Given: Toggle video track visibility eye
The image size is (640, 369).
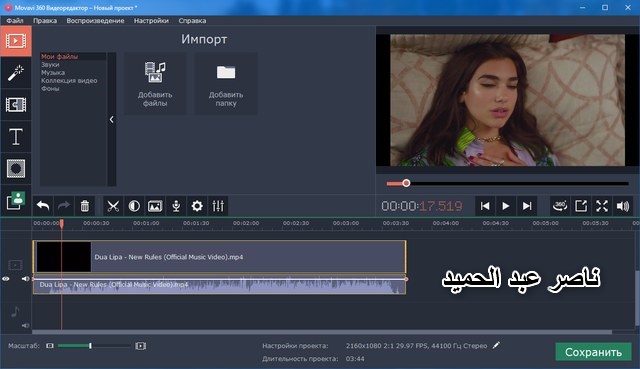Looking at the screenshot, I should [6, 279].
